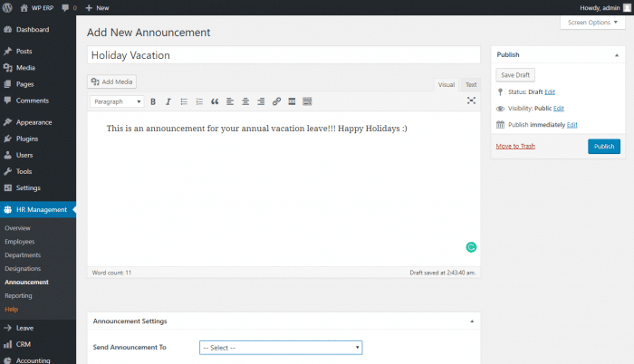Apply blockquote formatting
The image size is (634, 364).
point(215,101)
